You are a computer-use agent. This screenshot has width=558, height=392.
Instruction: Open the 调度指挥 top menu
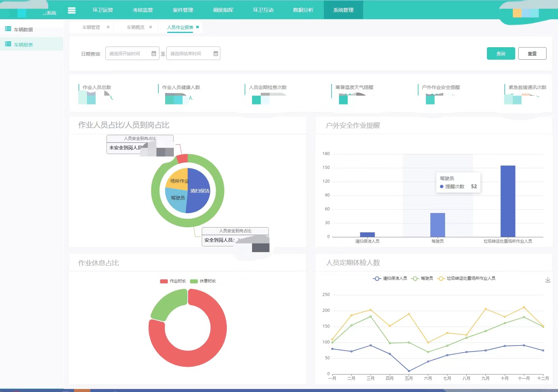tap(223, 10)
